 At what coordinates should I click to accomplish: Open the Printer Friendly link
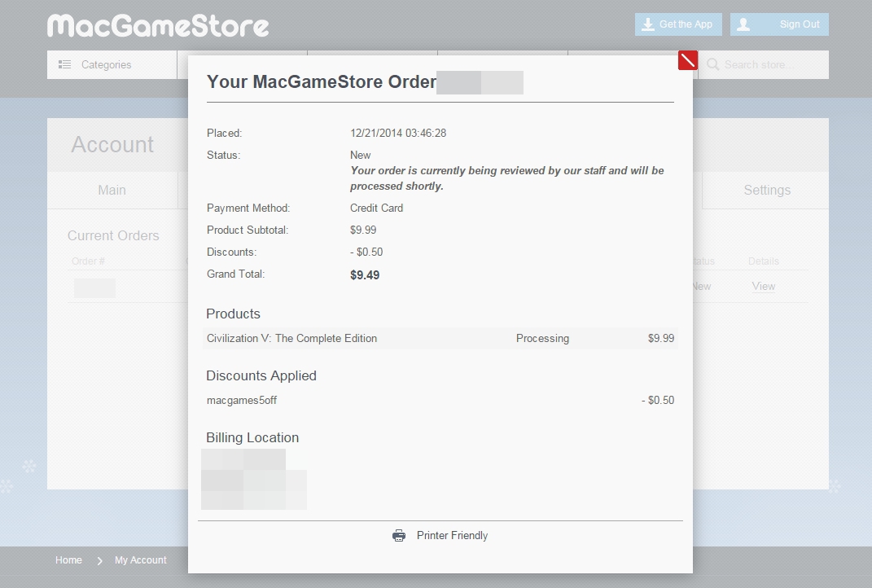(452, 536)
